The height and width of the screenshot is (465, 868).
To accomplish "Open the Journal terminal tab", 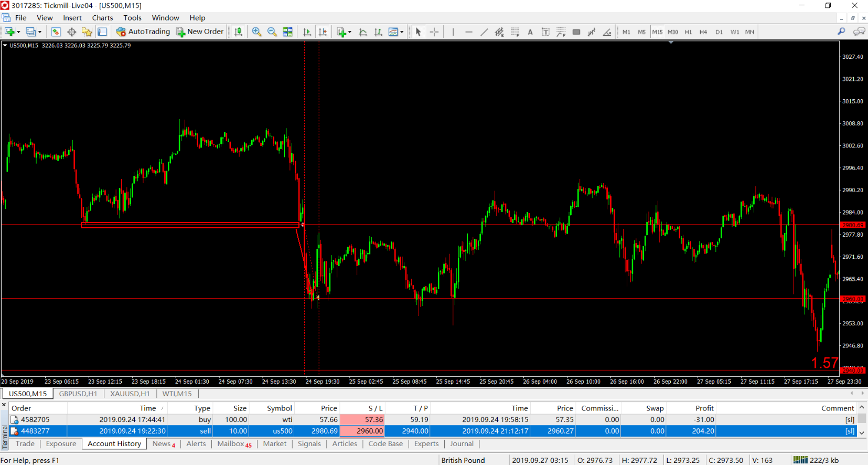I will click(462, 444).
